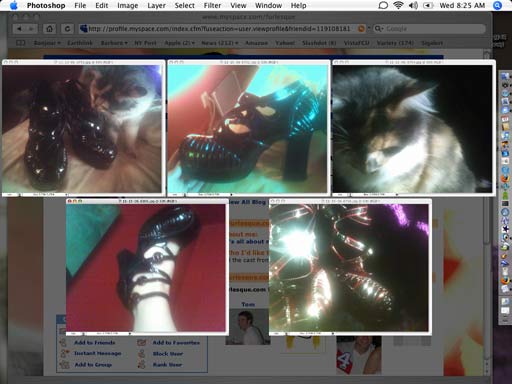This screenshot has height=384, width=512.
Task: Click Tom's profile photo thumbnail
Action: 247,327
